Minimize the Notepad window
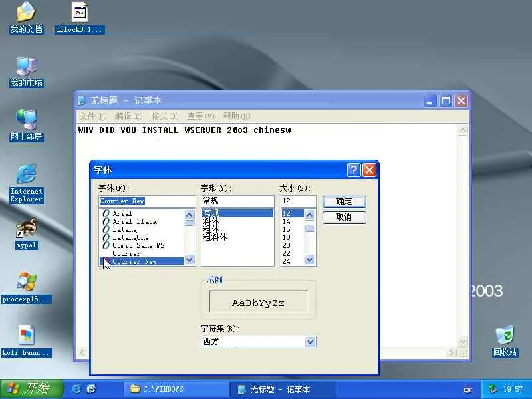The image size is (532, 399). coord(430,100)
